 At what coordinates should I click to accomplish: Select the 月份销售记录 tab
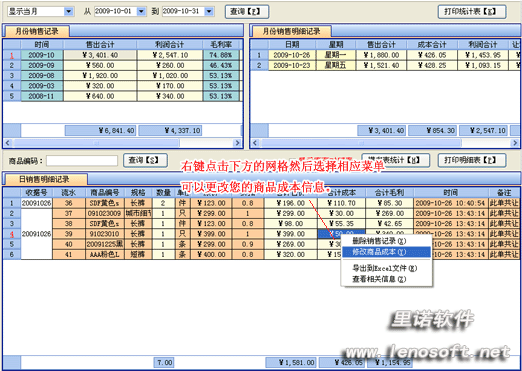pyautogui.click(x=37, y=31)
